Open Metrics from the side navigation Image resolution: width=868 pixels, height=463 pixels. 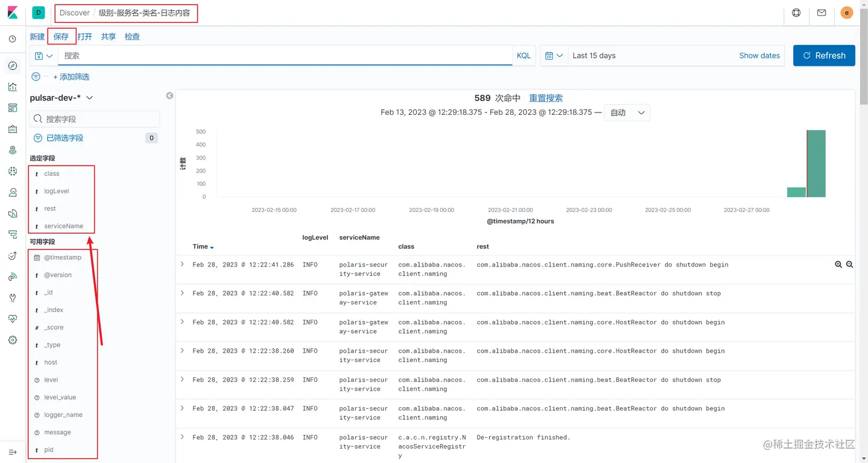[x=13, y=192]
